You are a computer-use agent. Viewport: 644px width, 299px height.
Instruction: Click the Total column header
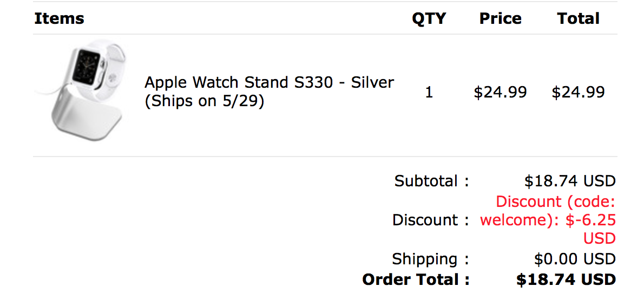coord(579,18)
